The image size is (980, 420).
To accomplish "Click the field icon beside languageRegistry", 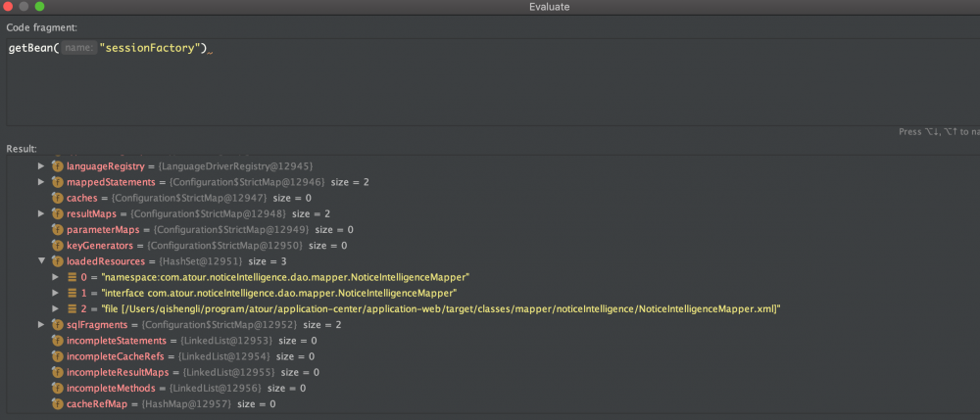I will tap(58, 166).
